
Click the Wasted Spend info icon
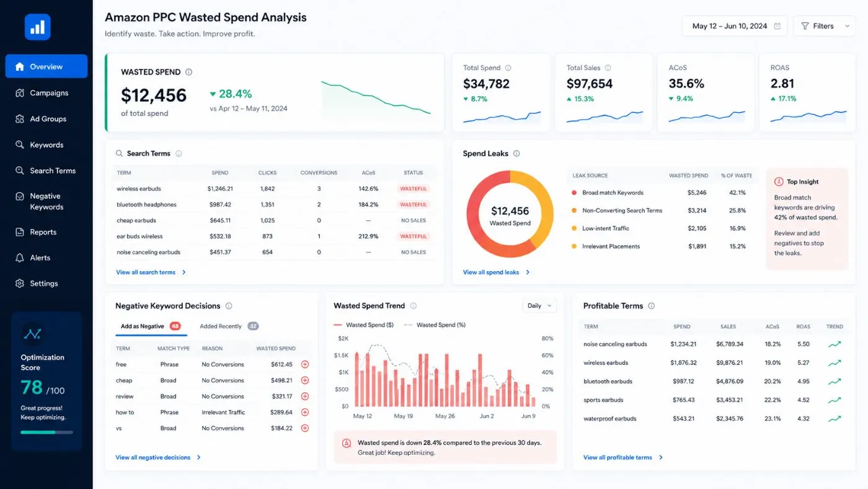click(188, 72)
